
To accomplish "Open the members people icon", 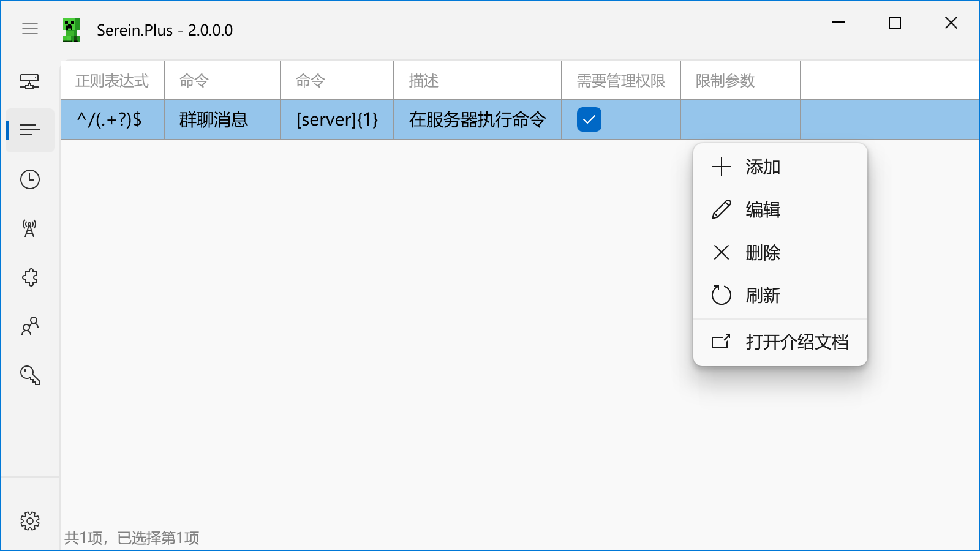I will click(x=29, y=326).
